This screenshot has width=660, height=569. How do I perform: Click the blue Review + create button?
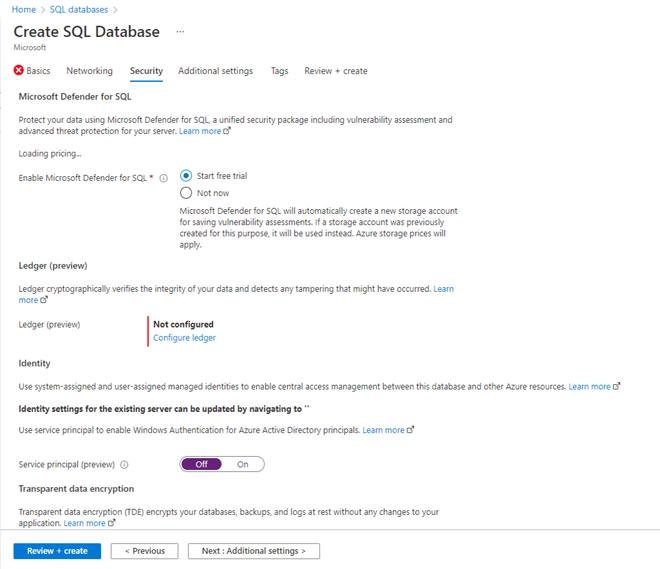[57, 551]
